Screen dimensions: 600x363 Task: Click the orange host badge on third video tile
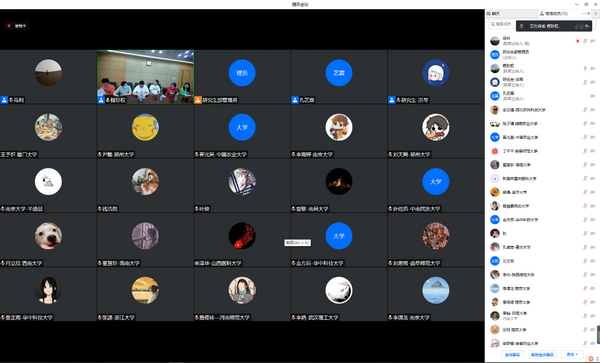[x=198, y=100]
